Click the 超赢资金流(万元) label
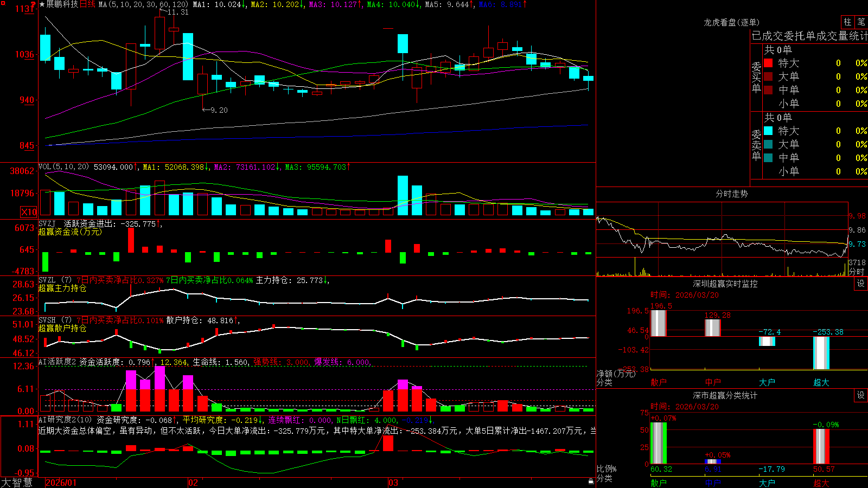 (x=69, y=232)
